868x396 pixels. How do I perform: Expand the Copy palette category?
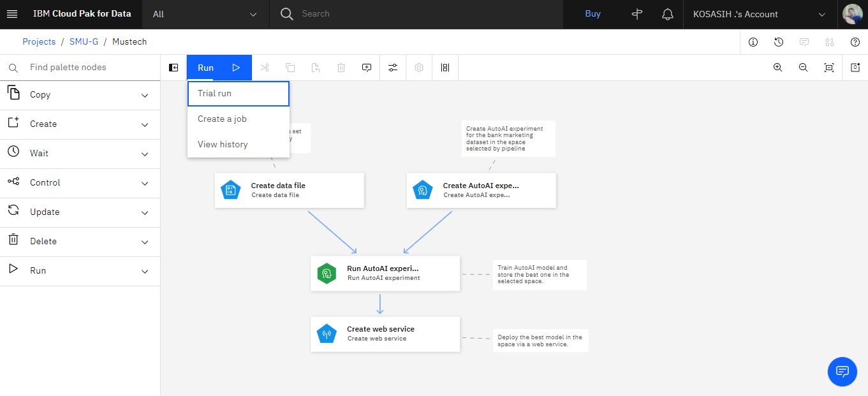pyautogui.click(x=80, y=95)
